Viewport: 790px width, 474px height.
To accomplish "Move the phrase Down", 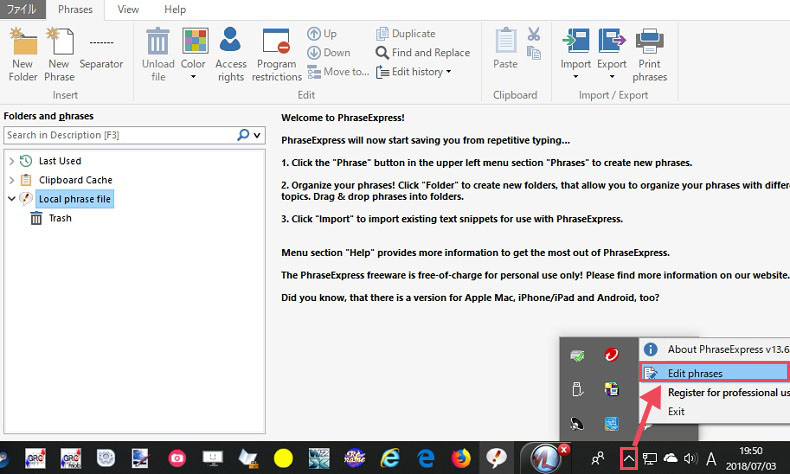I will (328, 52).
